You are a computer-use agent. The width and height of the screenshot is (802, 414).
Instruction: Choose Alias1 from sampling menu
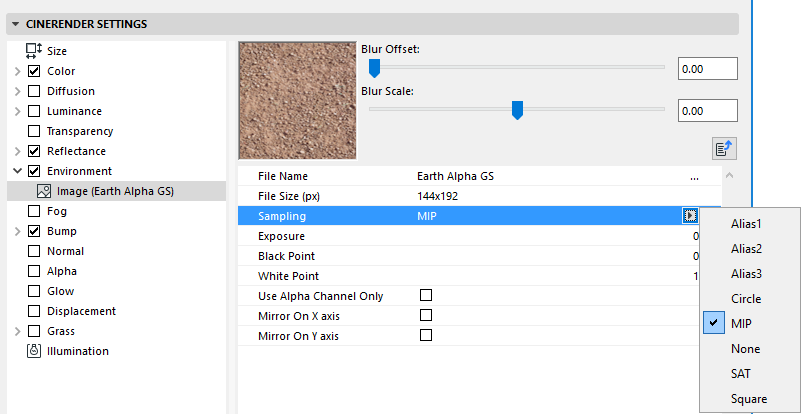coord(746,224)
